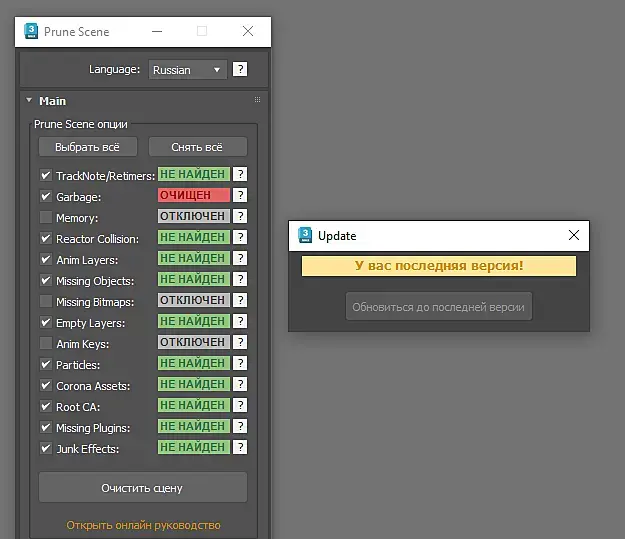Click the Prune Scene опции group label
This screenshot has width=625, height=539.
81,124
